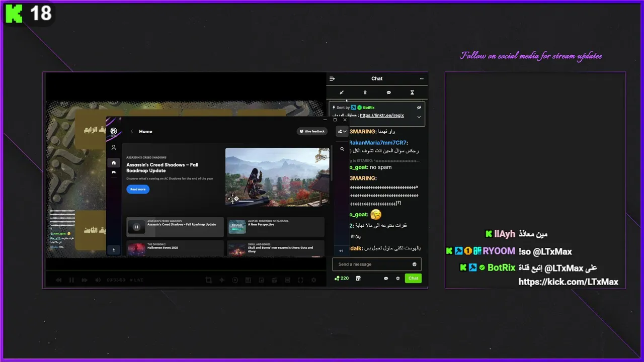Click the fast forward button in the player
This screenshot has height=362, width=644.
coord(85,280)
